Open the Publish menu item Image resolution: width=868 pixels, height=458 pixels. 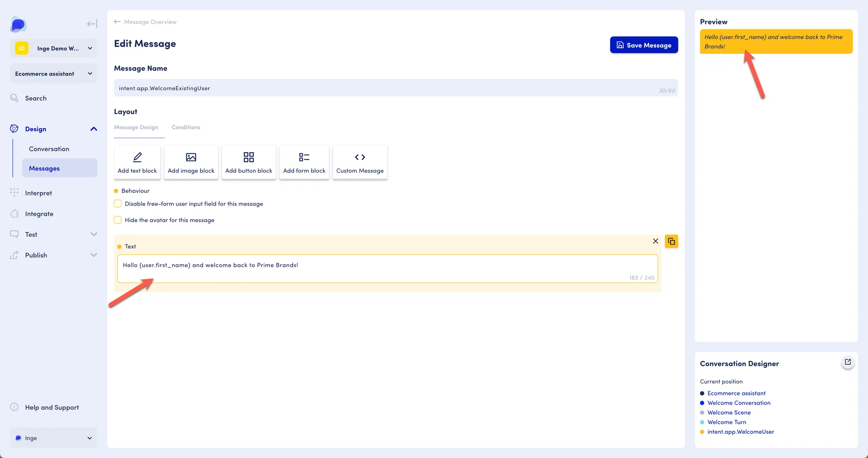coord(36,255)
